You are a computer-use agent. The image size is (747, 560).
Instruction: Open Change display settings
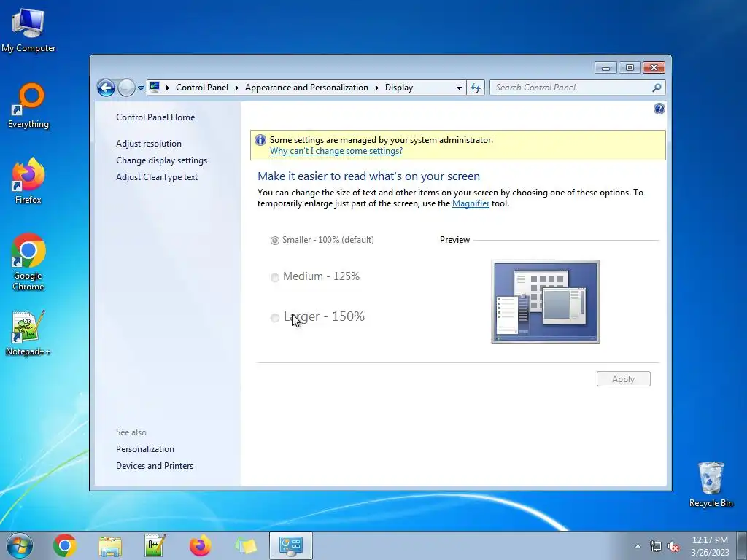coord(161,160)
